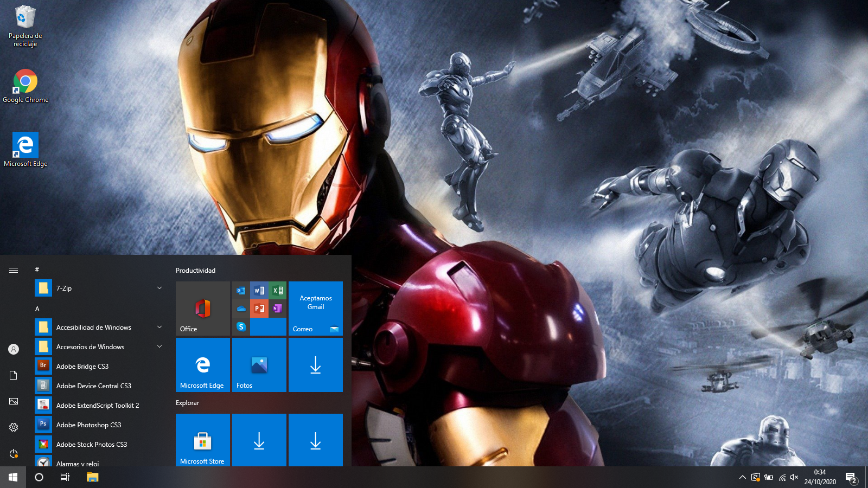
Task: Click the download tile beside Microsoft Store
Action: [x=259, y=440]
